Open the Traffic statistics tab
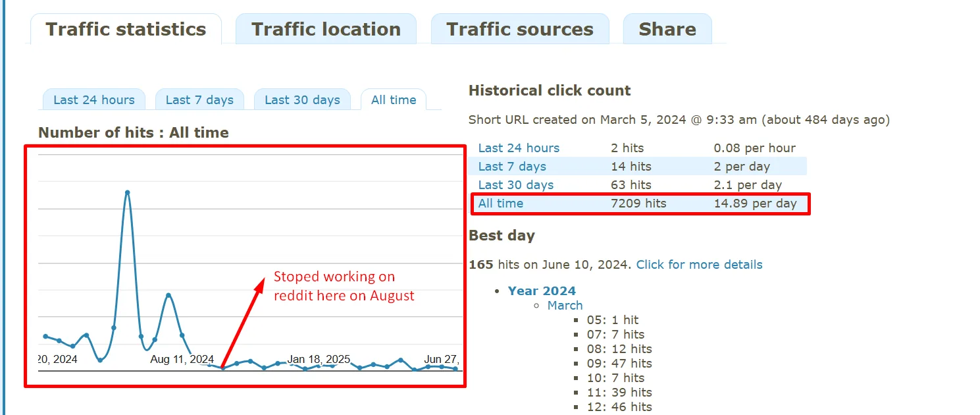The image size is (980, 415). pyautogui.click(x=126, y=30)
